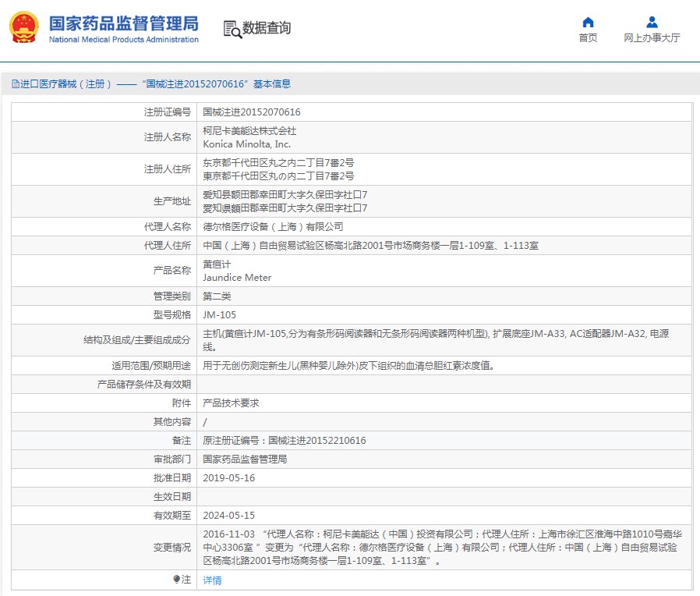The height and width of the screenshot is (596, 700).
Task: Click the 数据查询 heading text
Action: click(x=267, y=28)
